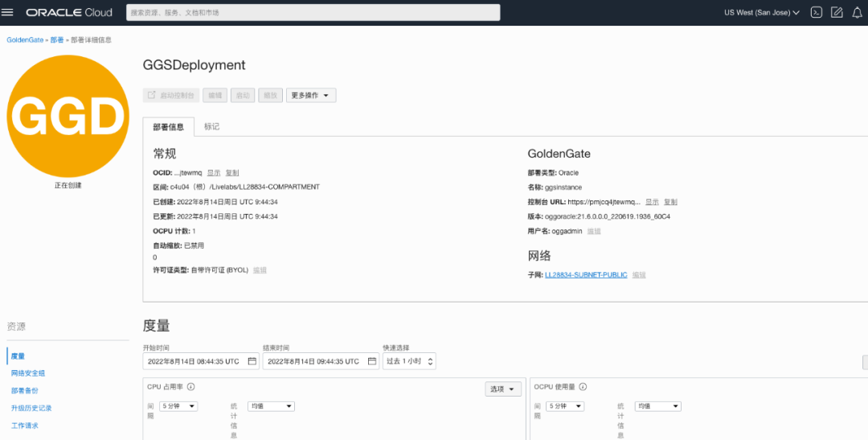The height and width of the screenshot is (440, 868).
Task: Change OCPU chart interval 5 分钟 dropdown
Action: (565, 406)
